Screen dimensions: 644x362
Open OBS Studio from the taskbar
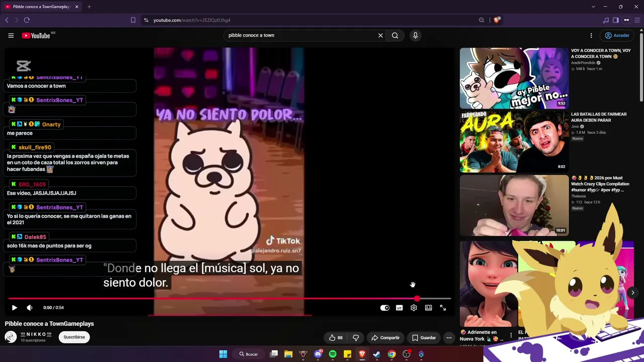tap(407, 354)
